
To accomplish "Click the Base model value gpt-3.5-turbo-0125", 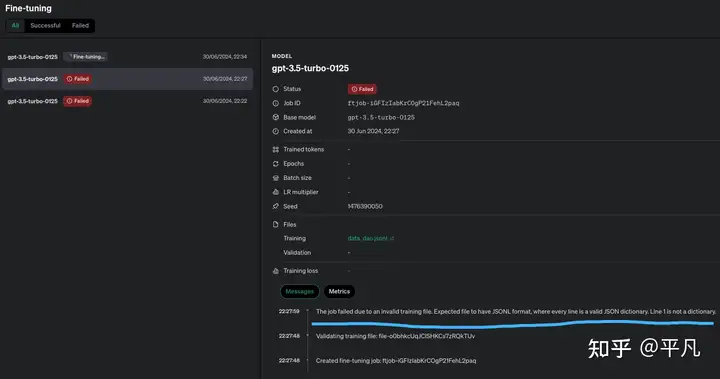I will click(x=381, y=117).
